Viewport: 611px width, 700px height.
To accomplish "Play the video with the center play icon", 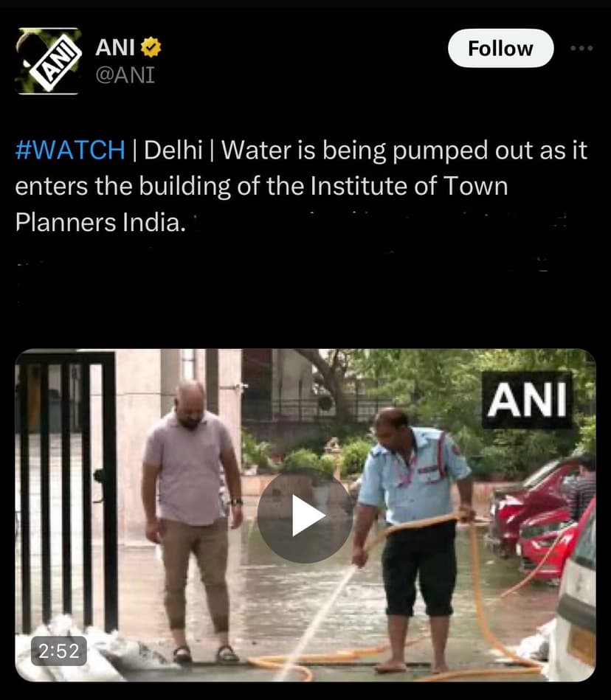I will pos(305,516).
